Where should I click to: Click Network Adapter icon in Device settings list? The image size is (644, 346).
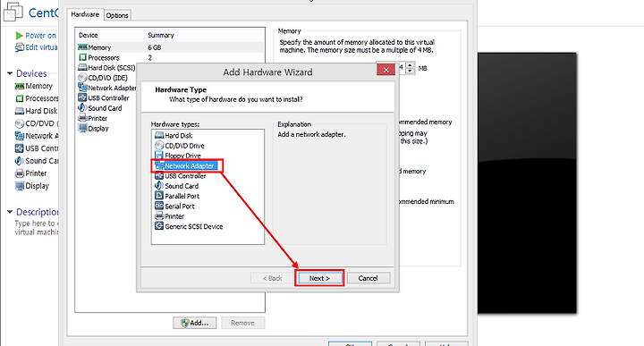(82, 88)
